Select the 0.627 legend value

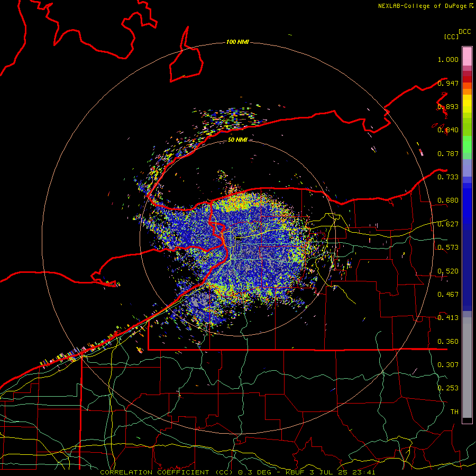(x=448, y=224)
